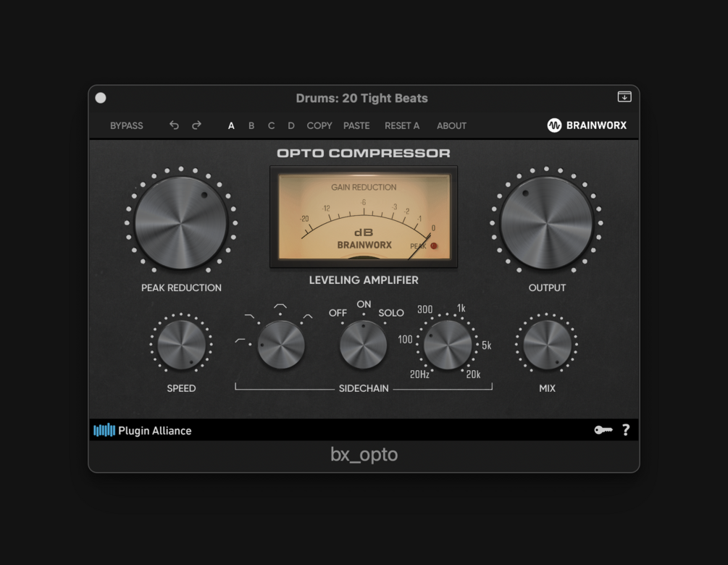Open the license key icon
This screenshot has height=565, width=728.
tap(603, 430)
